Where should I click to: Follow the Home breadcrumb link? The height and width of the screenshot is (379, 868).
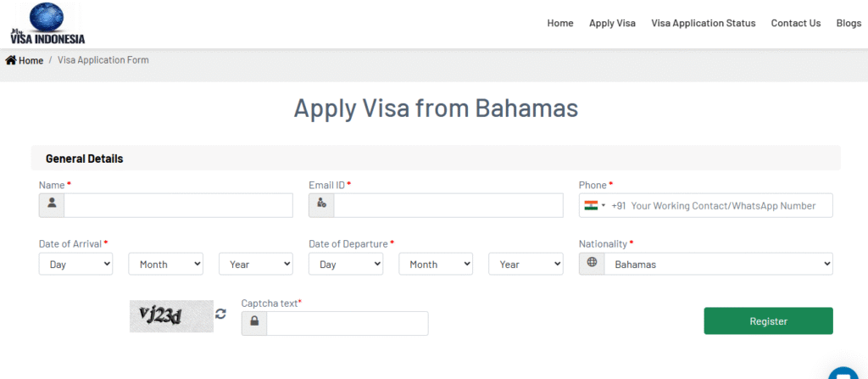31,60
